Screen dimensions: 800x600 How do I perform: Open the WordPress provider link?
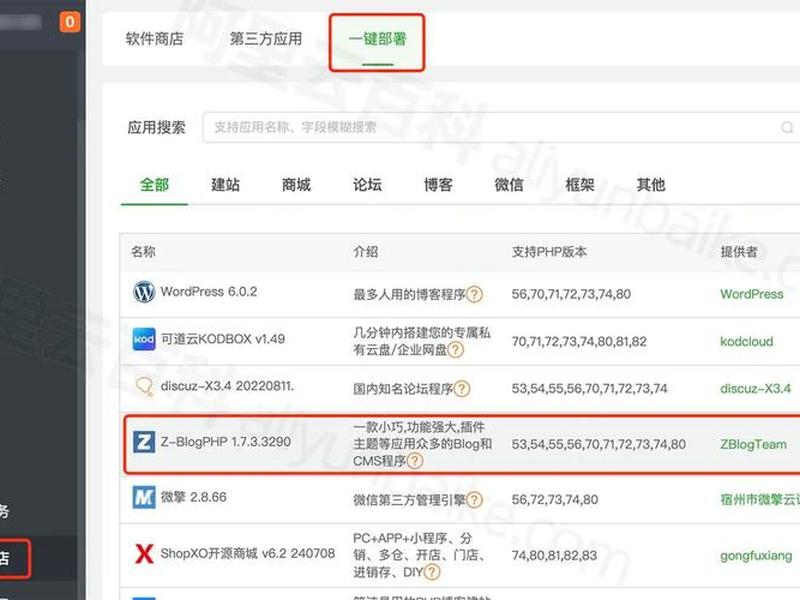pyautogui.click(x=752, y=294)
